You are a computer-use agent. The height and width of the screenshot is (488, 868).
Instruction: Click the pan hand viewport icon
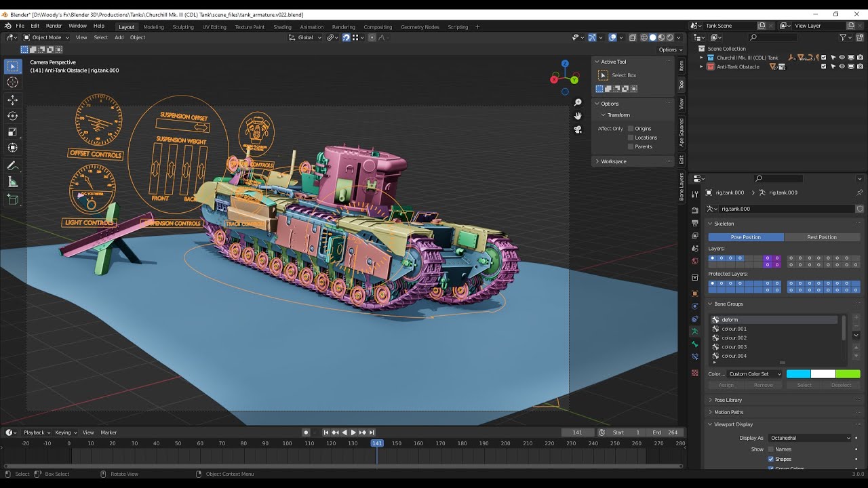(578, 116)
